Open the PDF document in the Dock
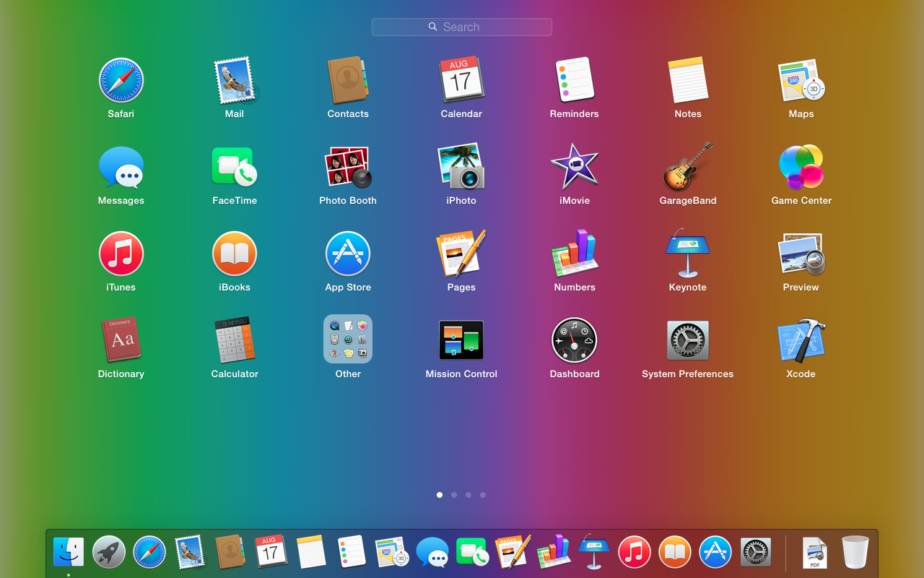This screenshot has width=924, height=578. tap(815, 553)
